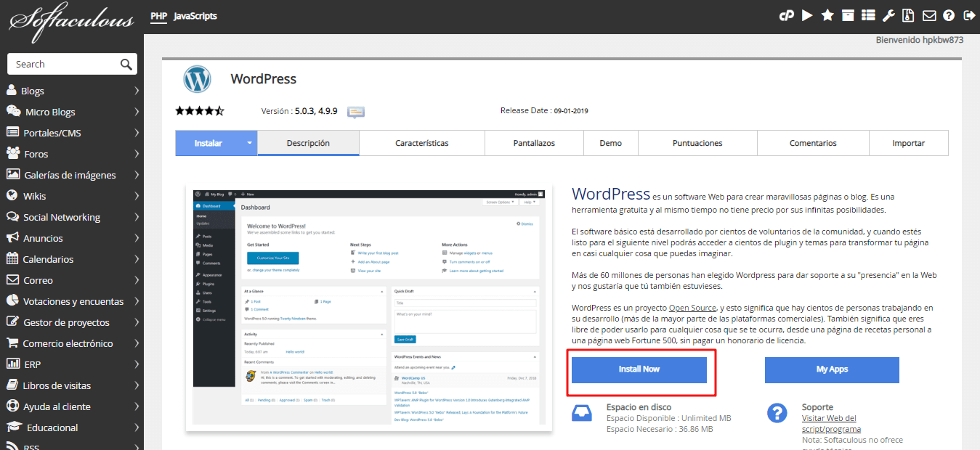Screen dimensions: 980x450
Task: Open the question-mark help icon
Action: click(949, 15)
